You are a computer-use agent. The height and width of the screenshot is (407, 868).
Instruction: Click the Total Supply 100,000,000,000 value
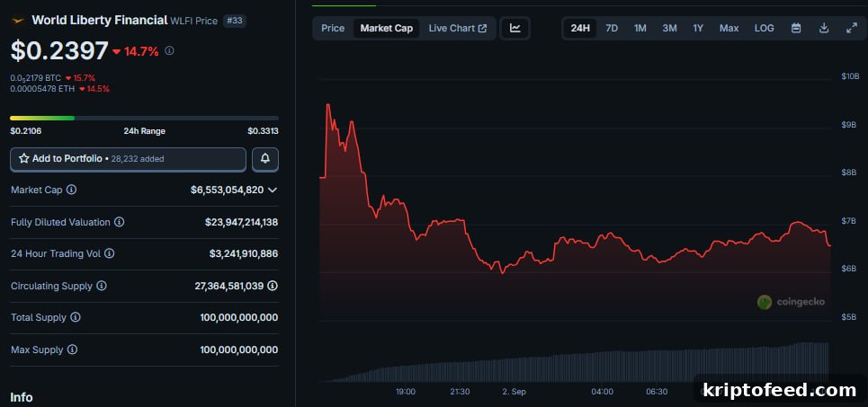click(239, 317)
